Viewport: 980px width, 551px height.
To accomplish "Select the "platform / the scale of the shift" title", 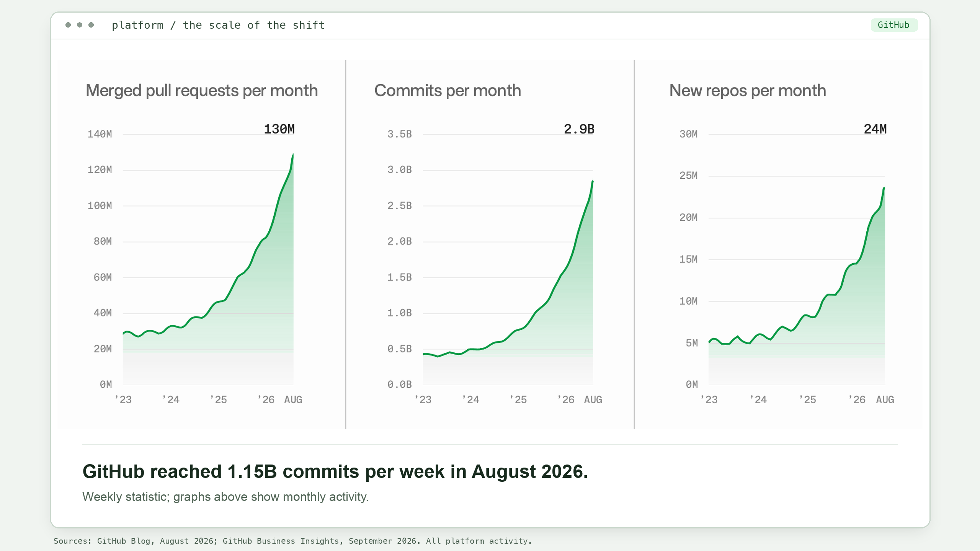I will (x=218, y=25).
